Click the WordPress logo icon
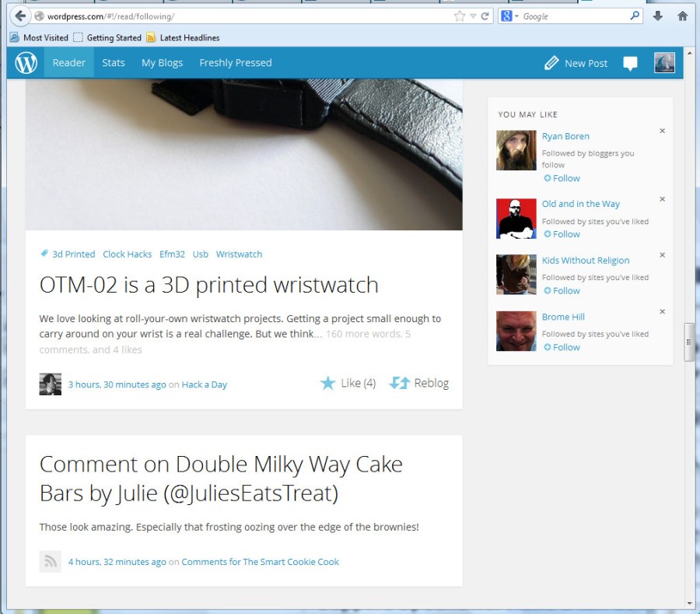 coord(26,63)
